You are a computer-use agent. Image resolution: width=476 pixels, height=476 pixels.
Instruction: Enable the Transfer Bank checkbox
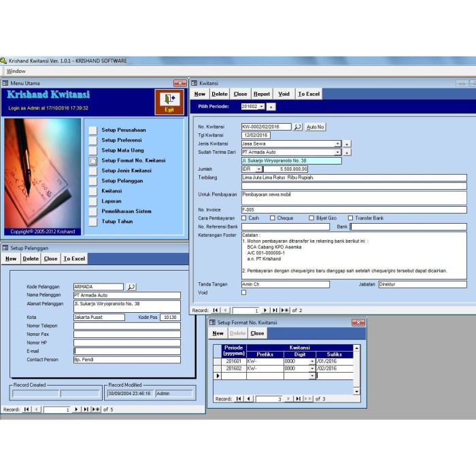pos(351,218)
